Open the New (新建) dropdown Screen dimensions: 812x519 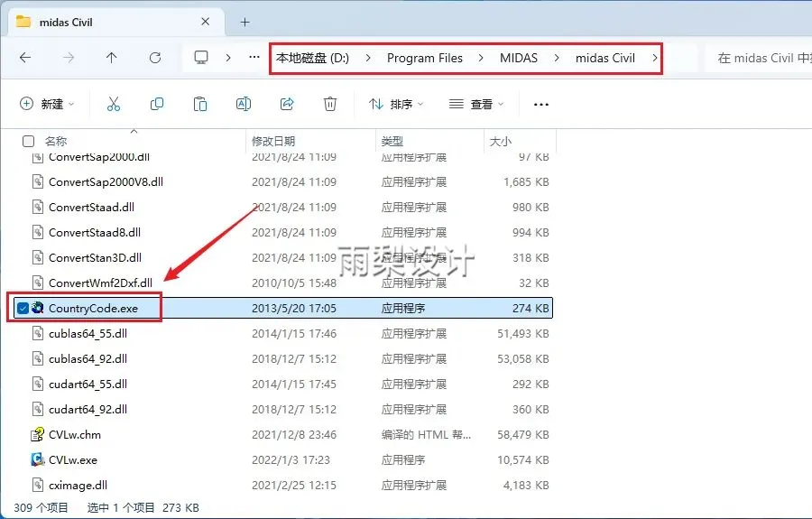pos(47,104)
